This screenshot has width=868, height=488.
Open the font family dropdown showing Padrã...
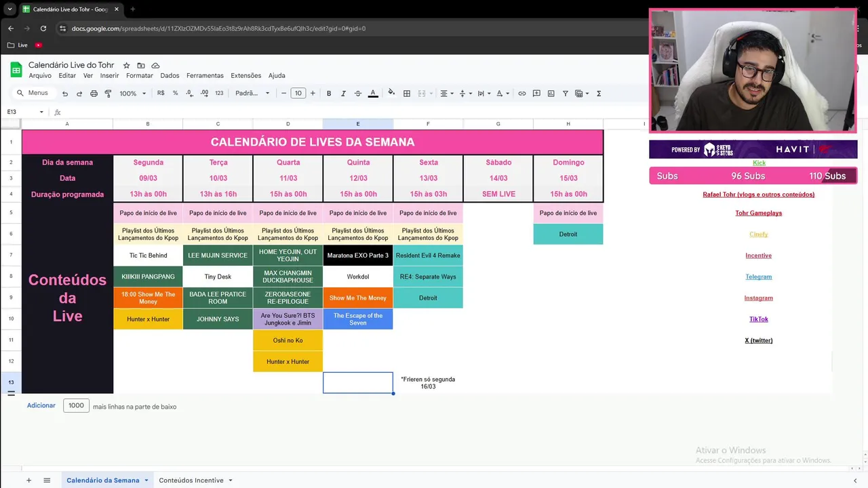252,94
